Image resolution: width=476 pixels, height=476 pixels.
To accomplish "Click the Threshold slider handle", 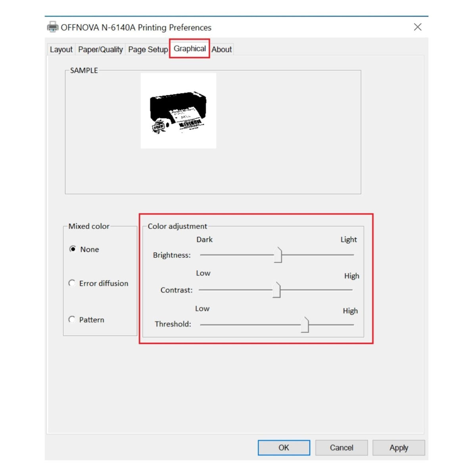I will (305, 325).
